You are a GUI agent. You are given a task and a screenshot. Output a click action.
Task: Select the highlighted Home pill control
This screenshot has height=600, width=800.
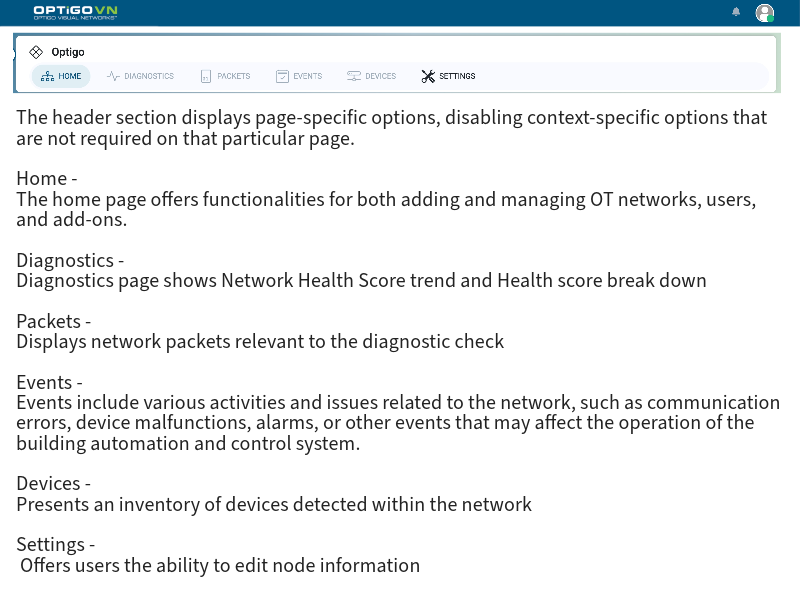(x=61, y=76)
